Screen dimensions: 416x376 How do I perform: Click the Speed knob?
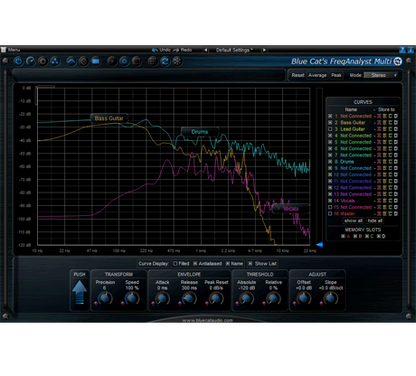click(x=132, y=298)
